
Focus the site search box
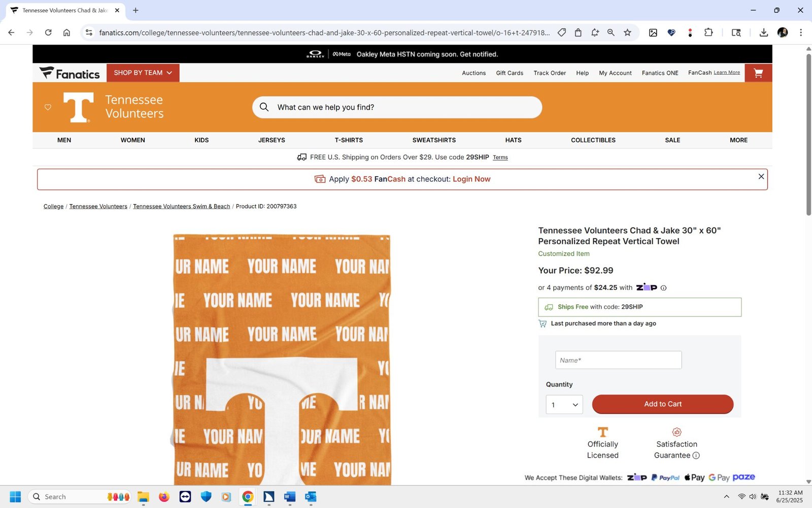[397, 107]
